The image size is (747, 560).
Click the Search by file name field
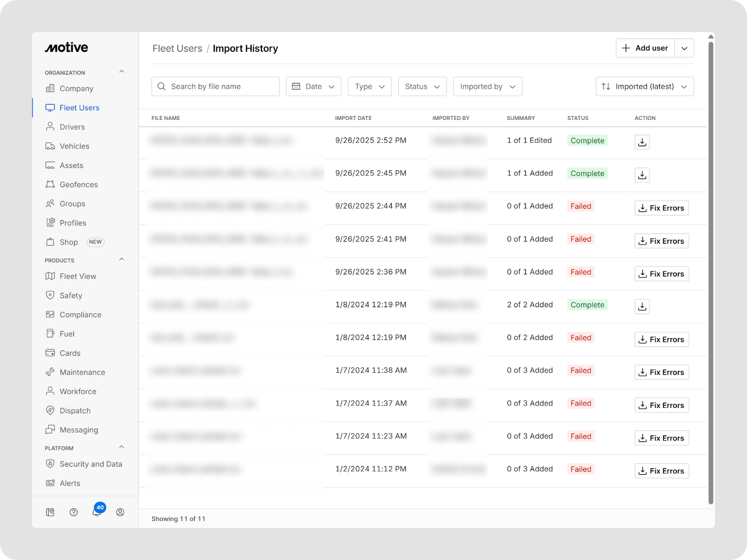(x=215, y=86)
